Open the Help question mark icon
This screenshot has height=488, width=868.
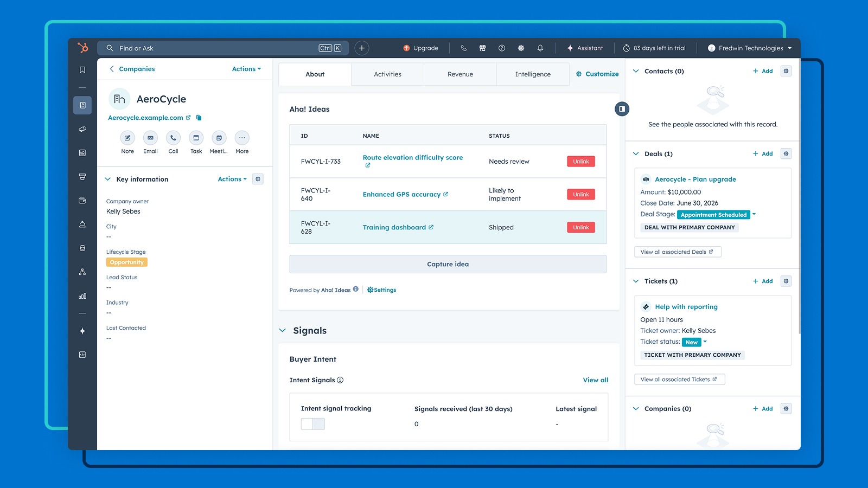(502, 48)
